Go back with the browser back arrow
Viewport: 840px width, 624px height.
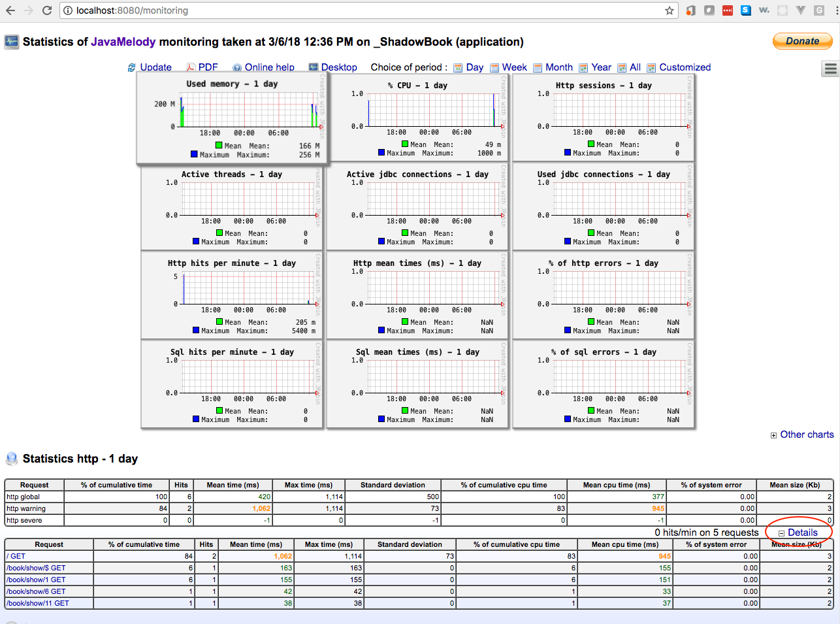click(10, 10)
